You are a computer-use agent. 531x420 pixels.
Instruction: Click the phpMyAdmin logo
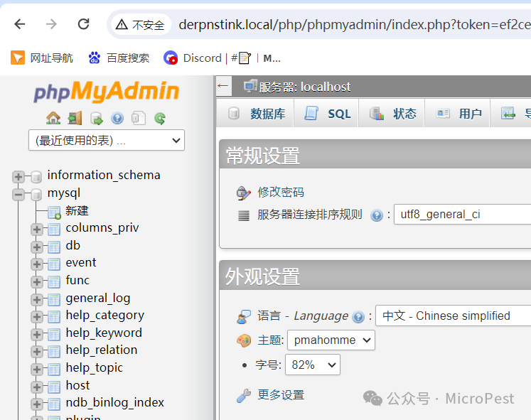coord(107,92)
